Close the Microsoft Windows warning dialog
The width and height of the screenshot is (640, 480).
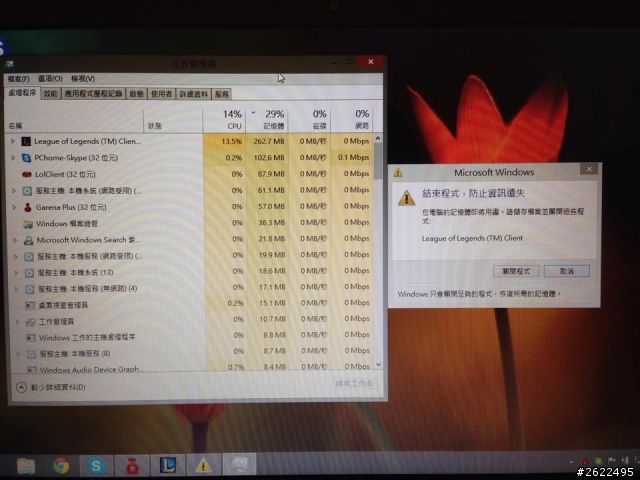click(589, 169)
